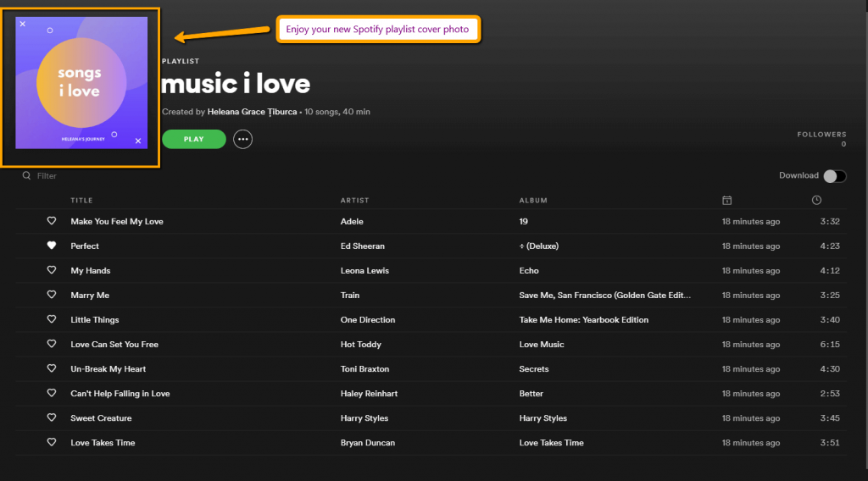Select song title Perfect
Image resolution: width=868 pixels, height=481 pixels.
(85, 246)
